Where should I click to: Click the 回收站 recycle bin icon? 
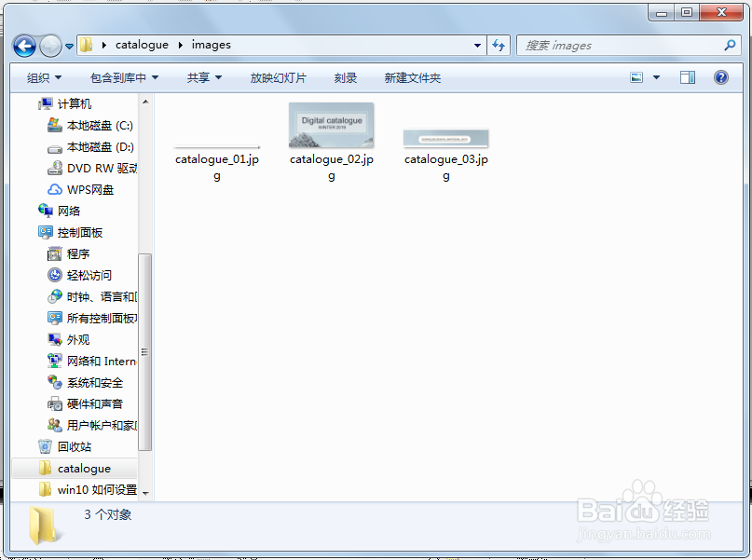[45, 447]
